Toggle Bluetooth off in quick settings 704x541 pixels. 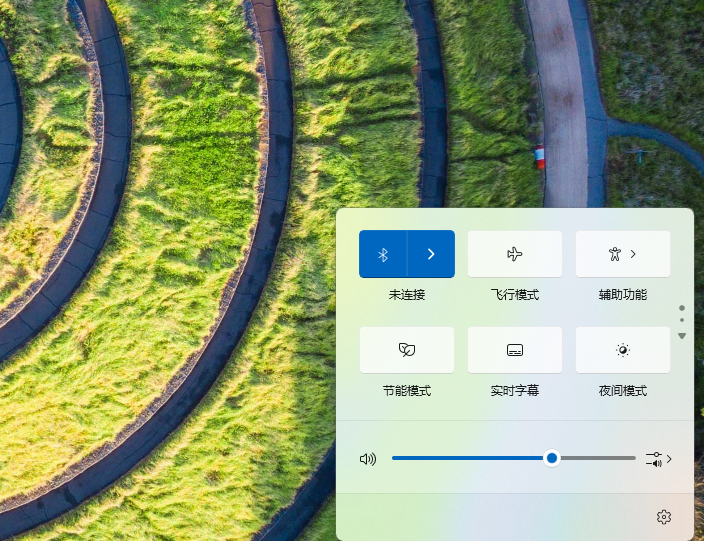pos(383,254)
